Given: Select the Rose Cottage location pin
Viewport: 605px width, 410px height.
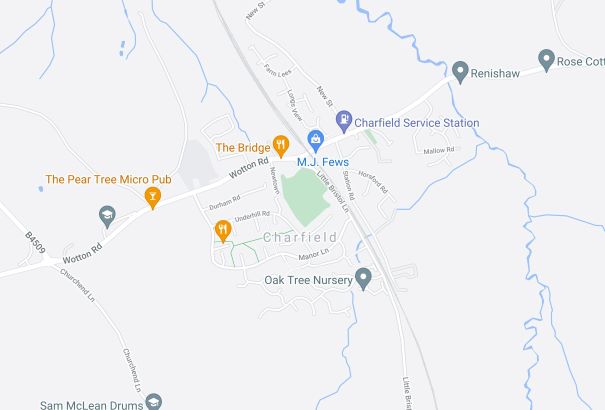Looking at the screenshot, I should tap(546, 60).
